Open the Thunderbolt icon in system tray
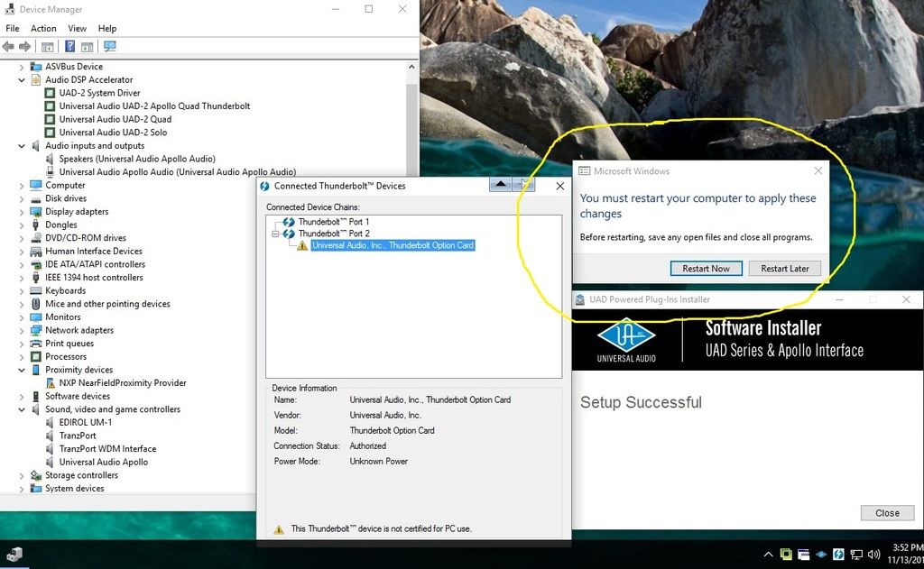 tap(838, 554)
